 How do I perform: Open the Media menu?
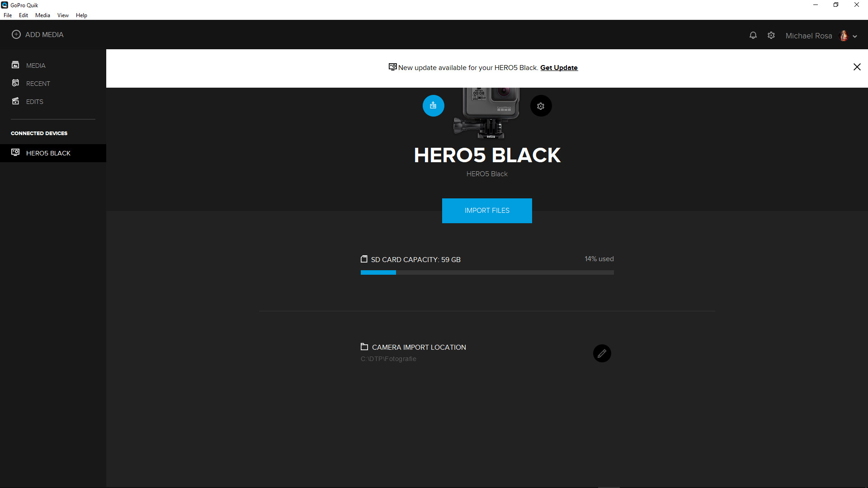[42, 15]
